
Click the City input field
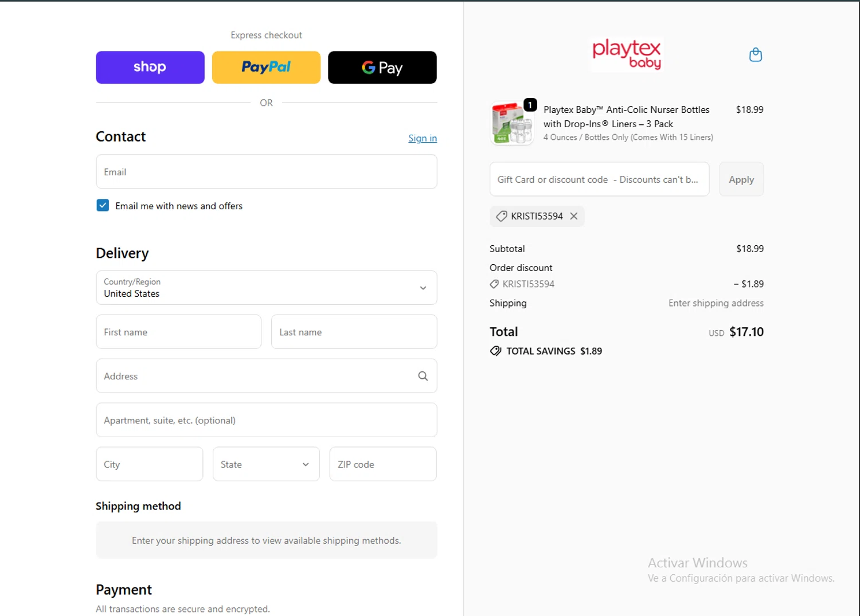pos(150,464)
